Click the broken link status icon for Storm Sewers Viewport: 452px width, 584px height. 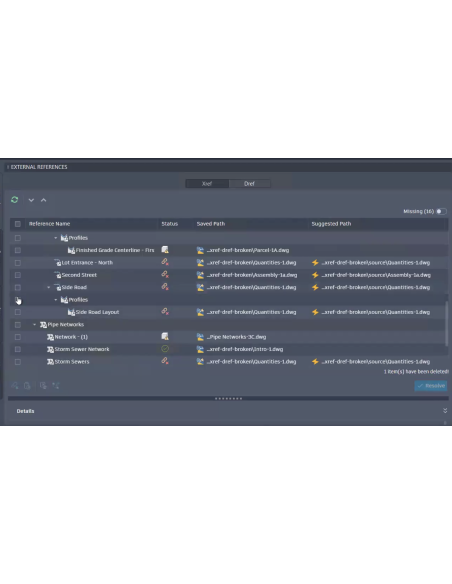coord(165,361)
